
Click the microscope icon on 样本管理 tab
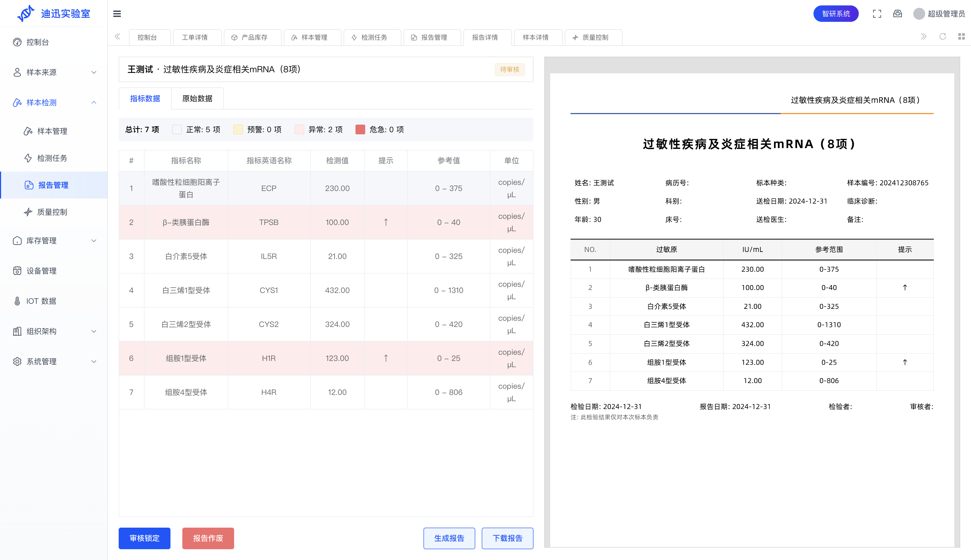click(x=294, y=37)
